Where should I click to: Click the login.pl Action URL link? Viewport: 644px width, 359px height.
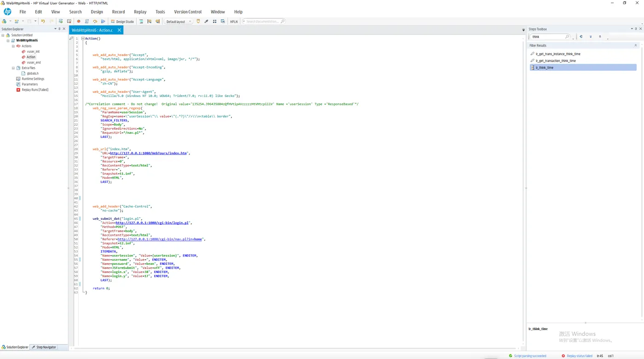point(152,222)
